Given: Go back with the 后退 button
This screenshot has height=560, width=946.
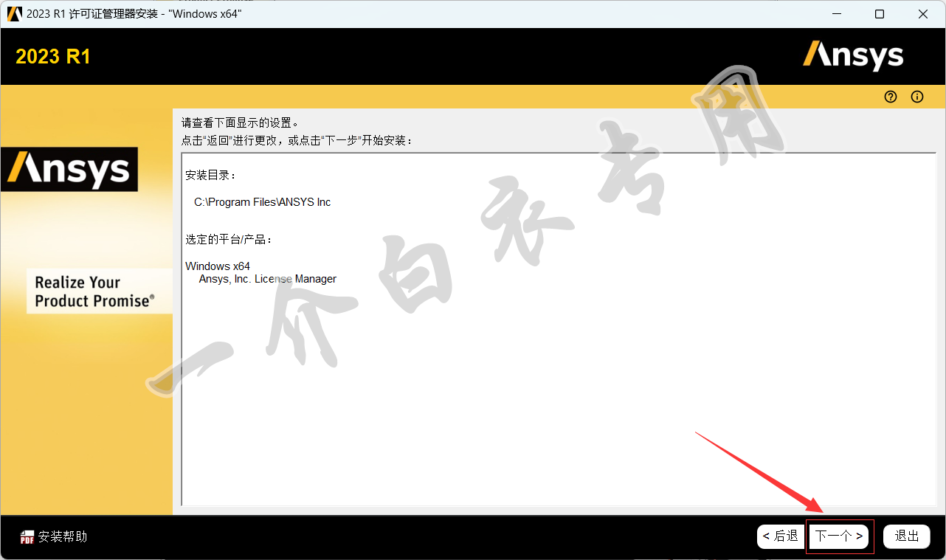Looking at the screenshot, I should point(781,536).
